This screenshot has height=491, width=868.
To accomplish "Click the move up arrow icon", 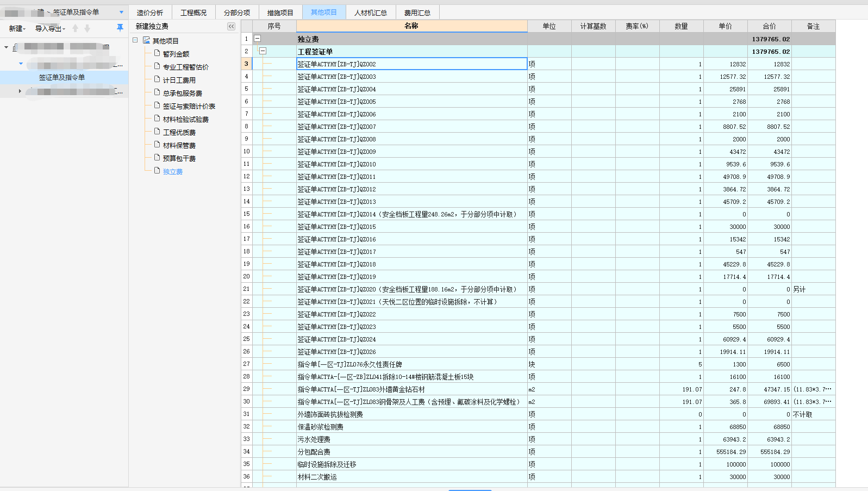I will coord(76,28).
